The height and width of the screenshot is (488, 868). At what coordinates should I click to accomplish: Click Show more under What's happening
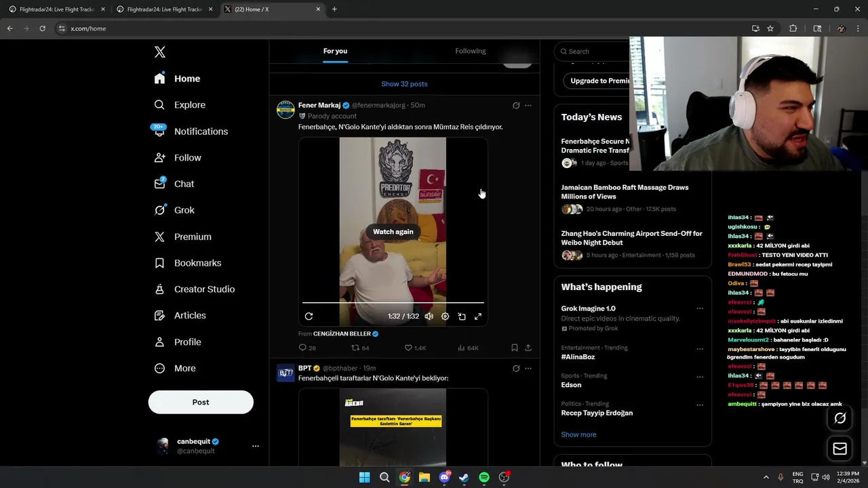(578, 435)
